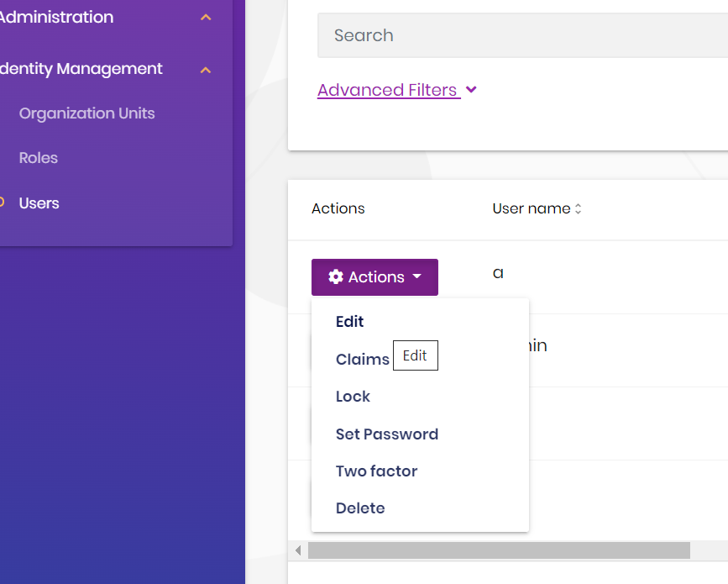Select Users in the sidebar navigation
Viewport: 728px width, 584px height.
pyautogui.click(x=39, y=203)
